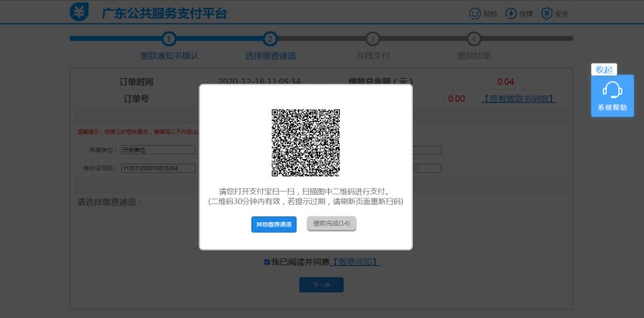The width and height of the screenshot is (644, 318).
Task: Click the lightning bolt 快捷 icon
Action: click(511, 13)
